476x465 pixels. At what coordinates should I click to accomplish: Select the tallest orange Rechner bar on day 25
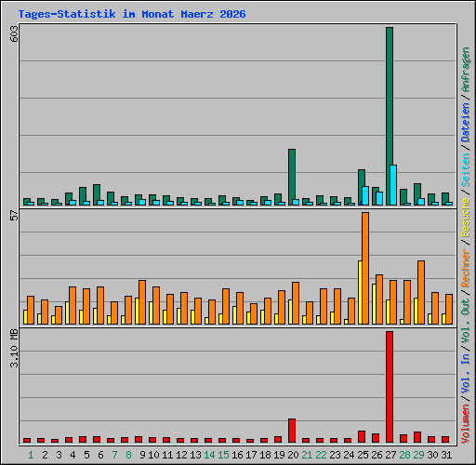365,268
